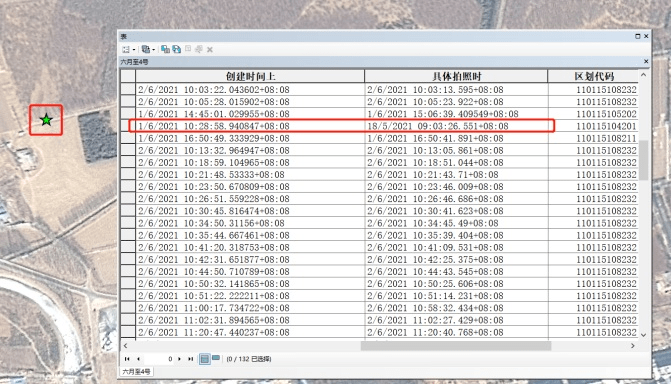Click cell 2/6/2021 10:41:20.318753+08:08

[x=250, y=247]
